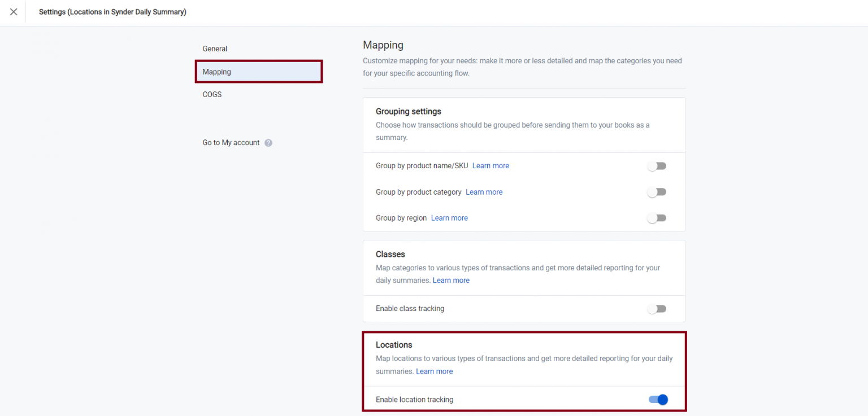Viewport: 868px width, 416px height.
Task: Select the Classes section header
Action: (390, 254)
